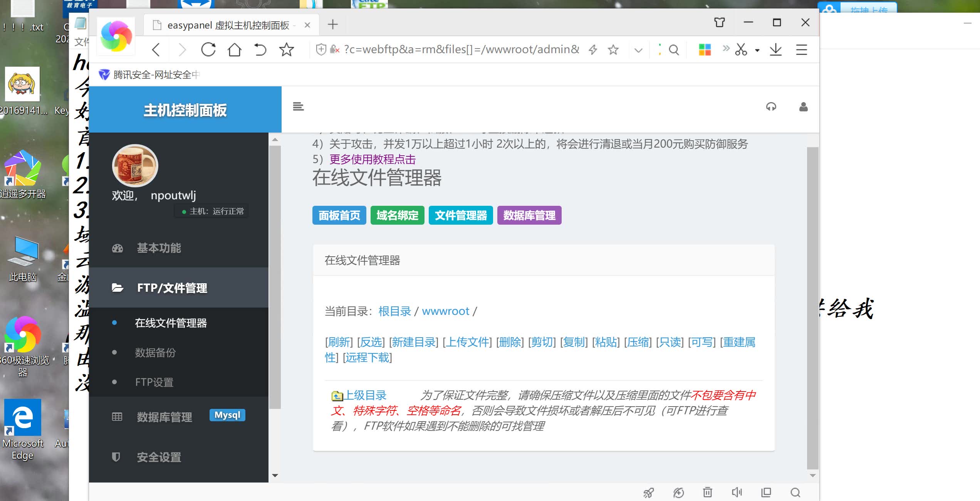
Task: Open a new tab with plus button
Action: tap(332, 25)
